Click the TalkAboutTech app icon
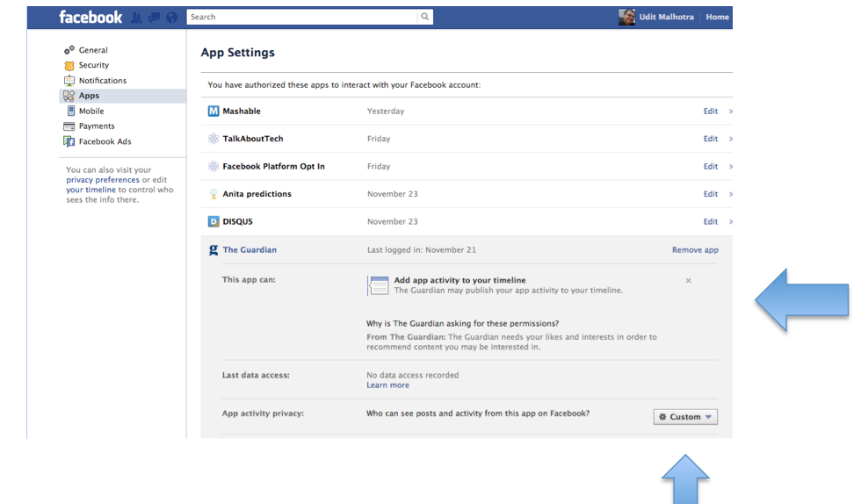The width and height of the screenshot is (861, 504). tap(213, 139)
